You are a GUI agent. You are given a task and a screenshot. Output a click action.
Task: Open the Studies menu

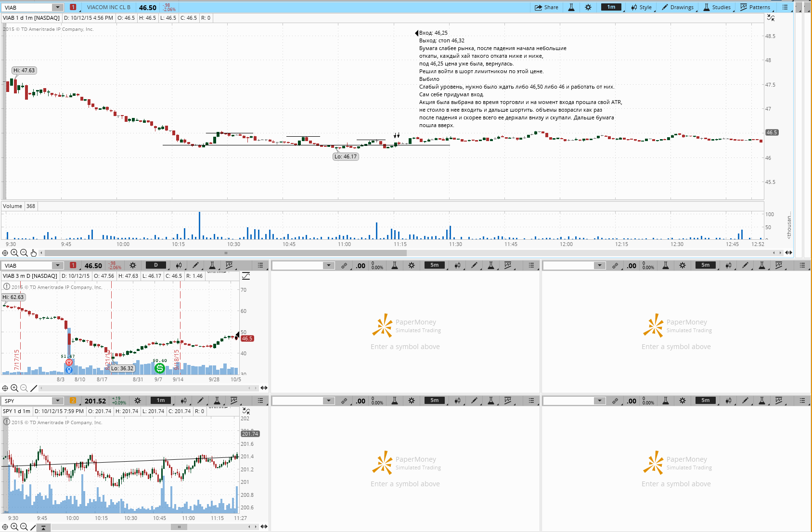pos(717,7)
